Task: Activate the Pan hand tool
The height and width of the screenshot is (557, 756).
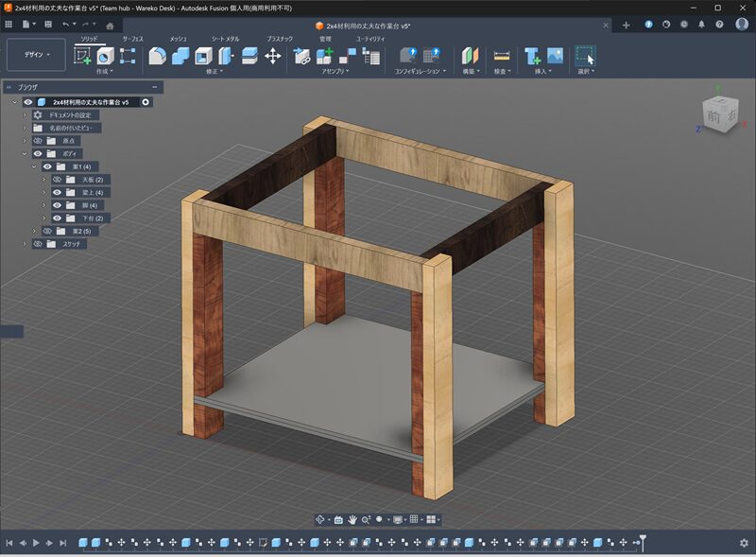Action: pos(352,519)
